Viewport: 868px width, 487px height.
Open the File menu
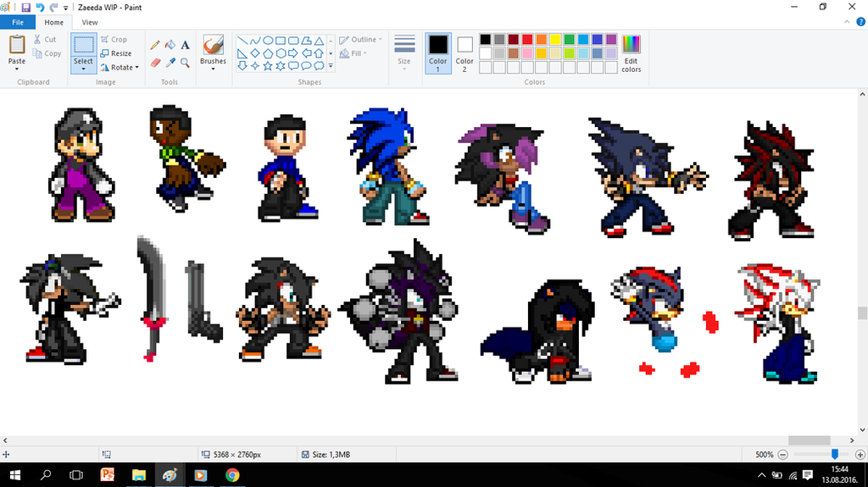18,22
